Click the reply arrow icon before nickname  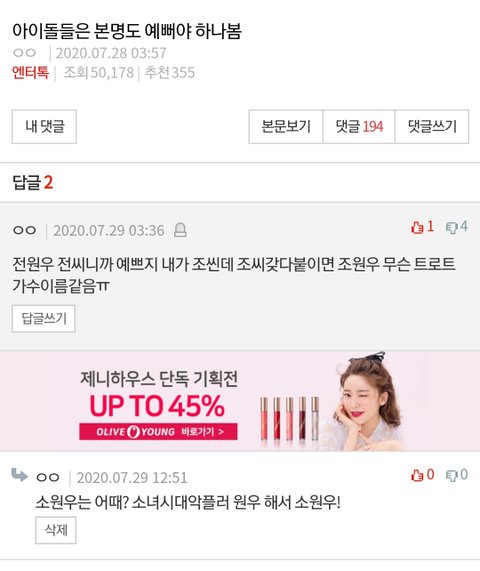click(x=19, y=474)
